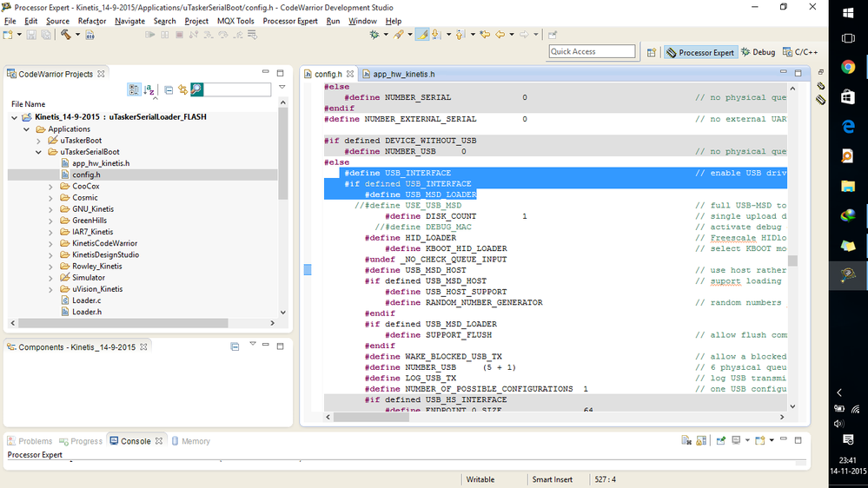
Task: Click Link with Editor icon in Projects panel
Action: tap(182, 89)
